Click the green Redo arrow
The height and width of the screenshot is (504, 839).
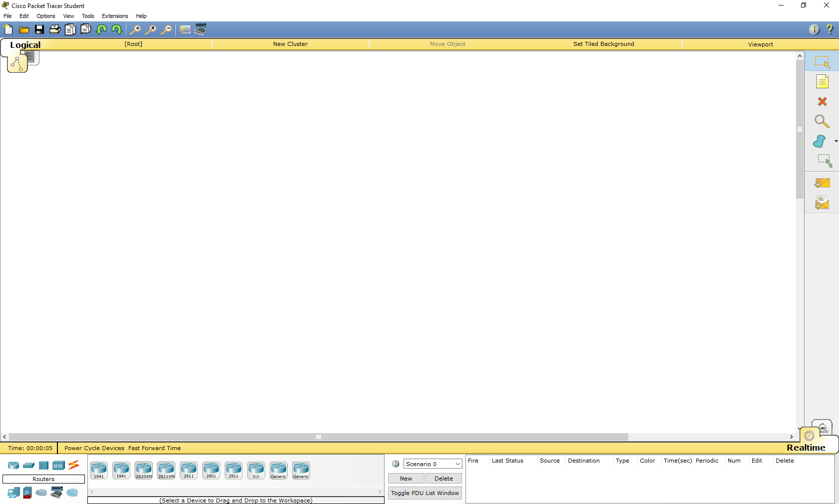[x=117, y=29]
